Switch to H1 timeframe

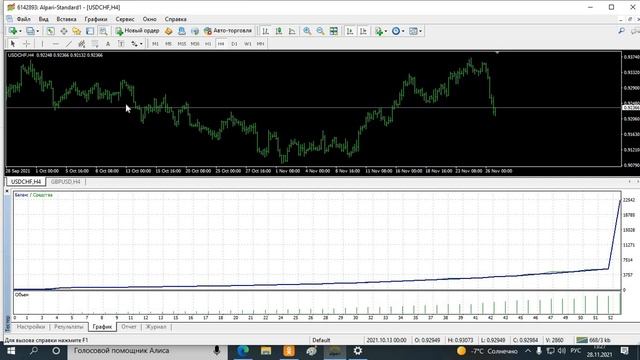pos(208,44)
